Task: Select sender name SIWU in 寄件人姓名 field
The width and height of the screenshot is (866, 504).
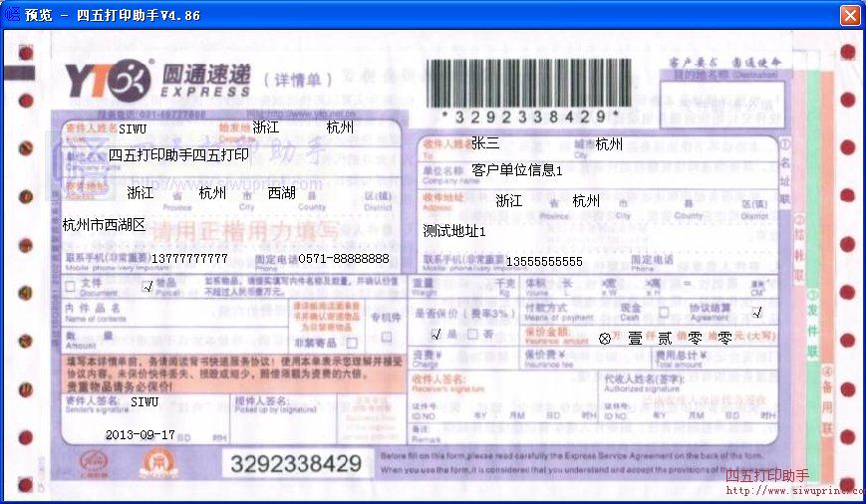Action: pos(133,128)
